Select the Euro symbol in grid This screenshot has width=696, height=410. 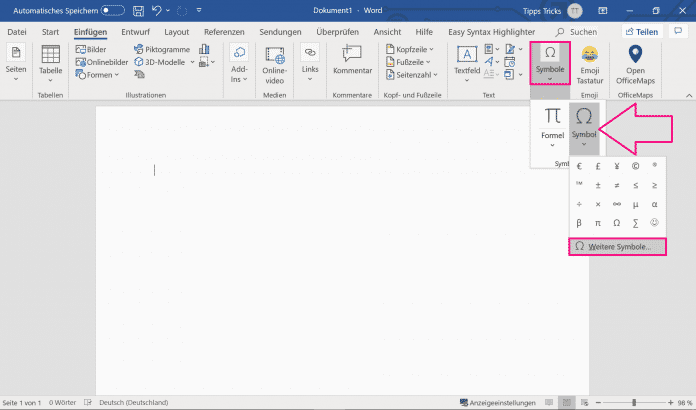pos(580,166)
